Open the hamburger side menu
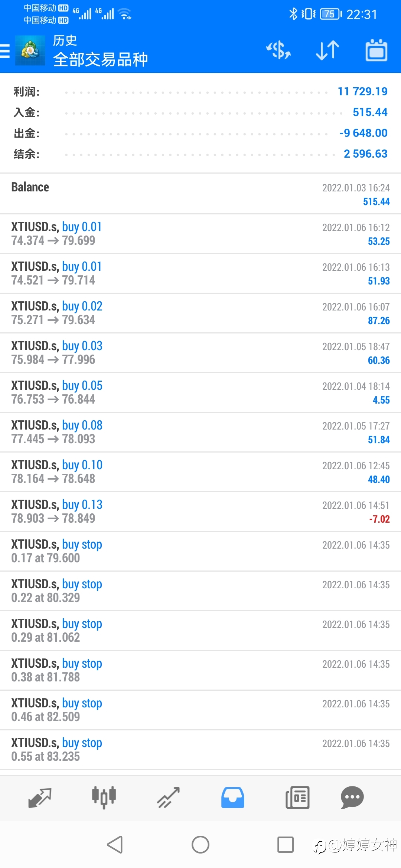 tap(5, 51)
